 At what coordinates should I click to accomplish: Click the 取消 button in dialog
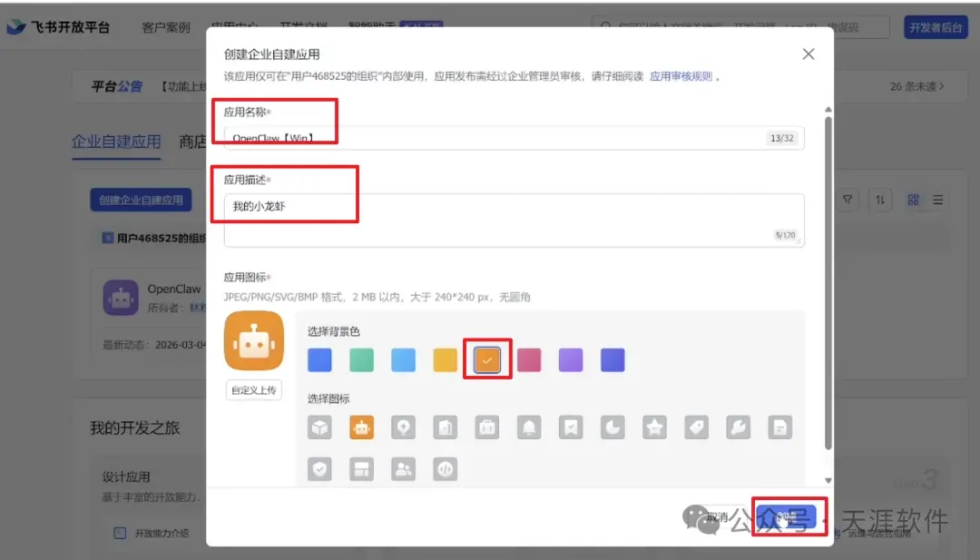(x=718, y=516)
